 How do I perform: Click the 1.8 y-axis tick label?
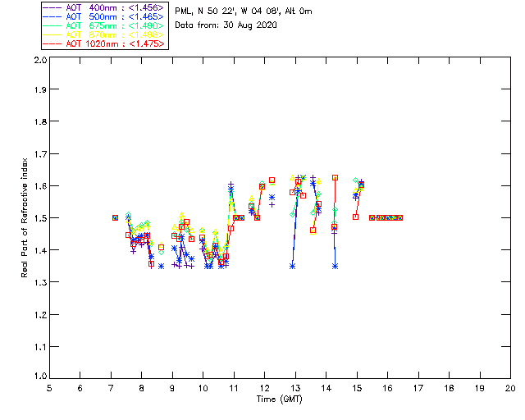coord(40,121)
